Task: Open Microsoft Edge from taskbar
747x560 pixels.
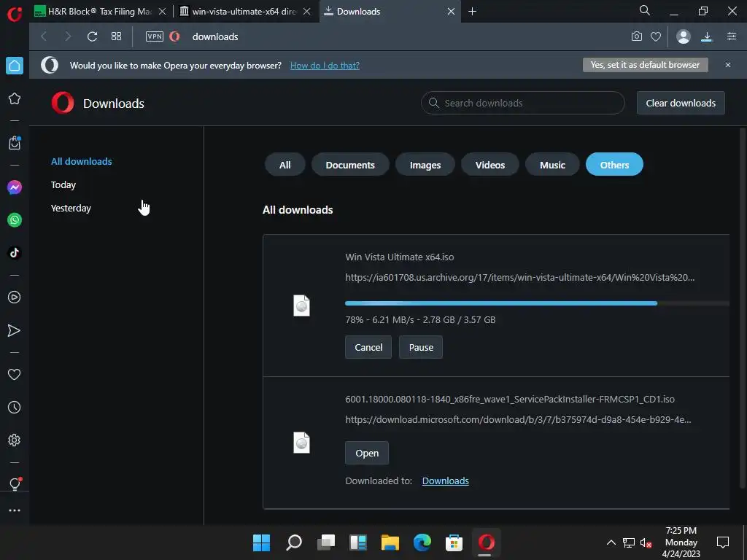Action: [422, 542]
